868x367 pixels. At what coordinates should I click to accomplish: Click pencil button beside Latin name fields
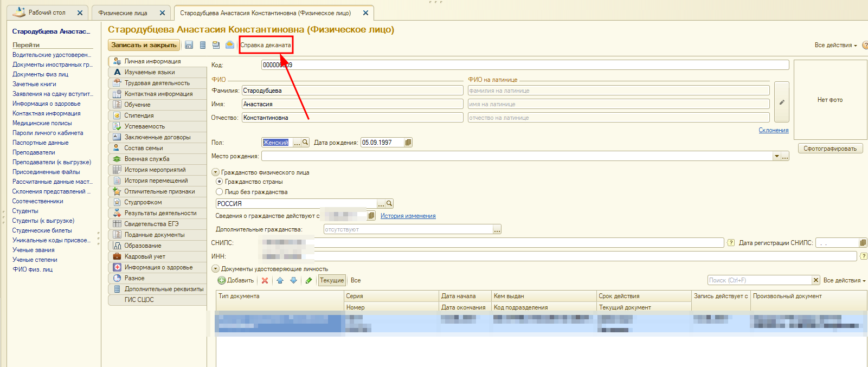pos(781,102)
